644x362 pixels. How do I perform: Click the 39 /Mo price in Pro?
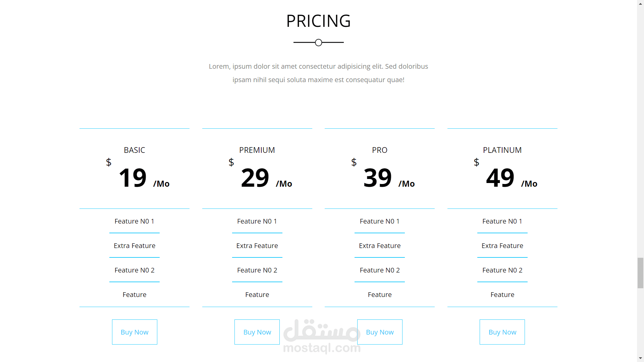pos(389,178)
